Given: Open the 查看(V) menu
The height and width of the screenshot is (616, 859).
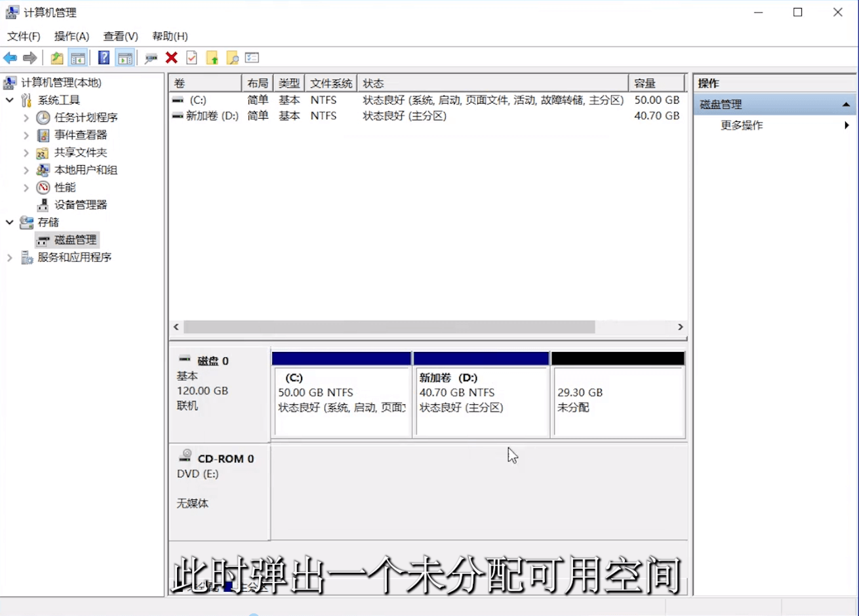Looking at the screenshot, I should point(121,36).
